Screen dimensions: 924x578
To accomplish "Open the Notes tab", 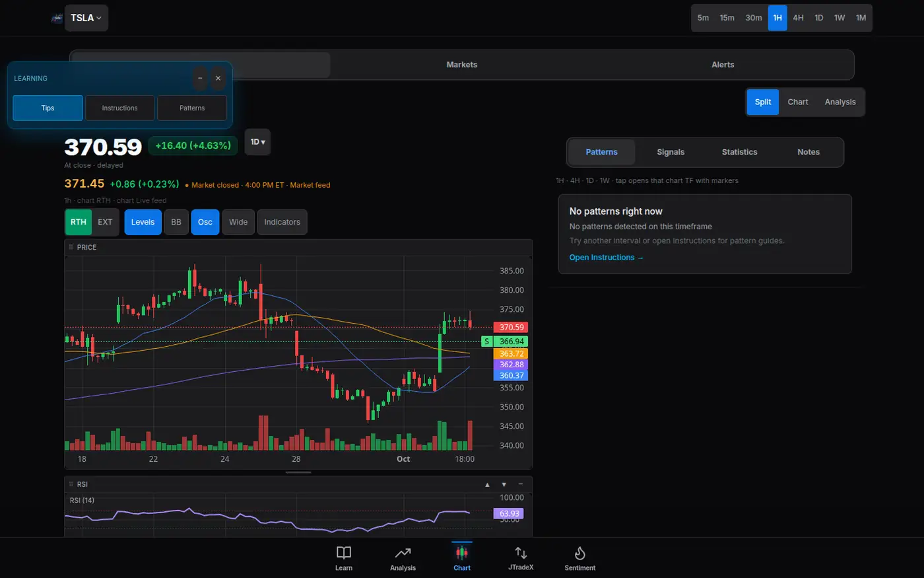I will tap(808, 152).
